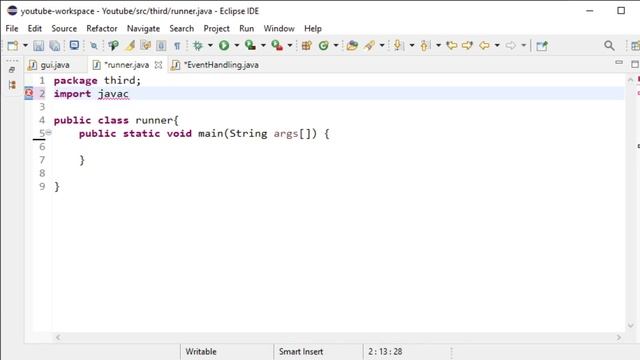Open the New Java Class dropdown arrow
This screenshot has width=640, height=360.
pos(336,45)
